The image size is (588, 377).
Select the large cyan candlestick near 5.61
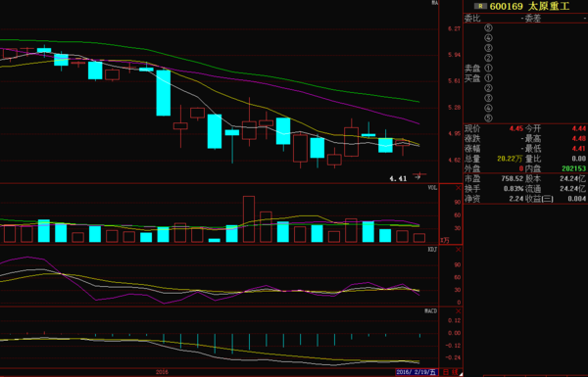(164, 93)
